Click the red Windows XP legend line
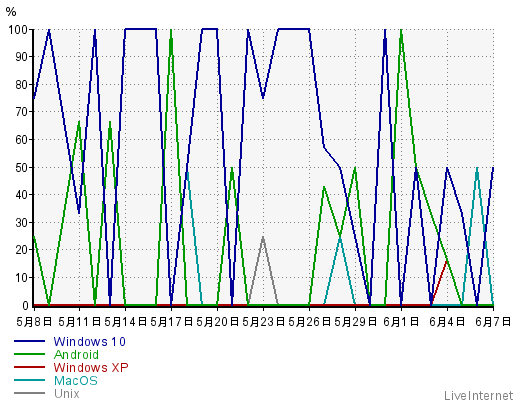This screenshot has height=405, width=520. (29, 367)
